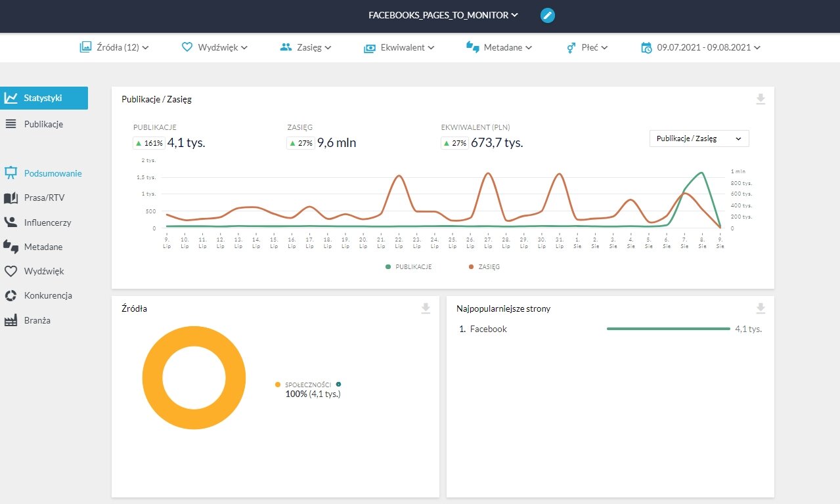Click the teal info dot next to Społeczności
Screen dimensions: 840x504
click(x=338, y=385)
